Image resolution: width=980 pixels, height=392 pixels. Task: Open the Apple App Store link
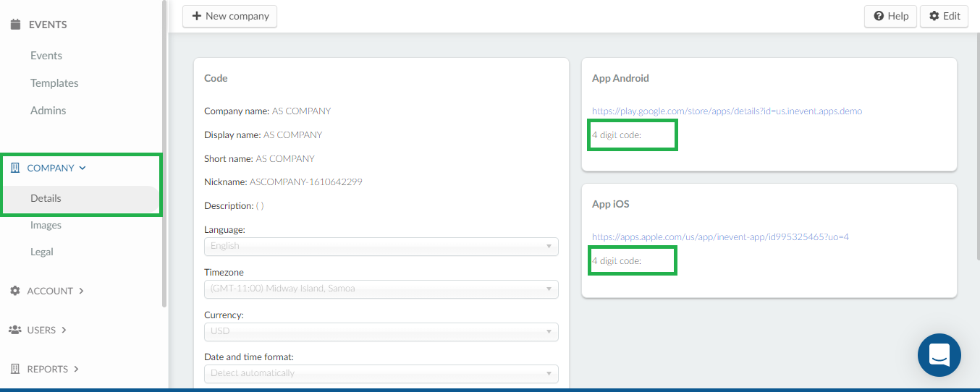coord(720,237)
